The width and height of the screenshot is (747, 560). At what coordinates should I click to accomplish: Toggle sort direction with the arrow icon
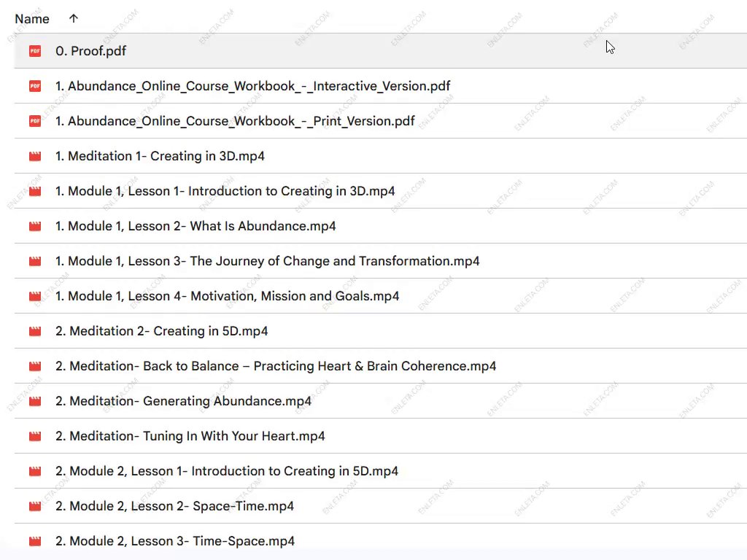(x=73, y=19)
